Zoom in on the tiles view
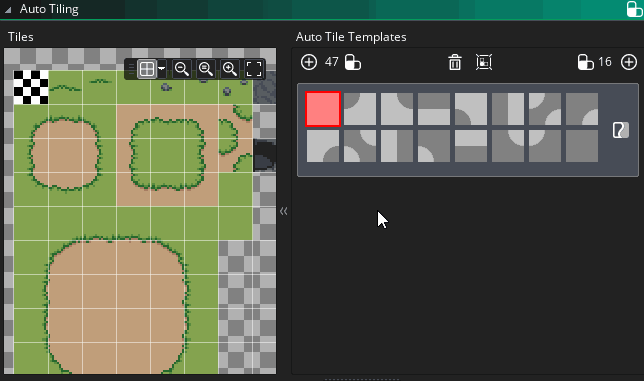Viewport: 644px width, 381px height. coord(230,69)
